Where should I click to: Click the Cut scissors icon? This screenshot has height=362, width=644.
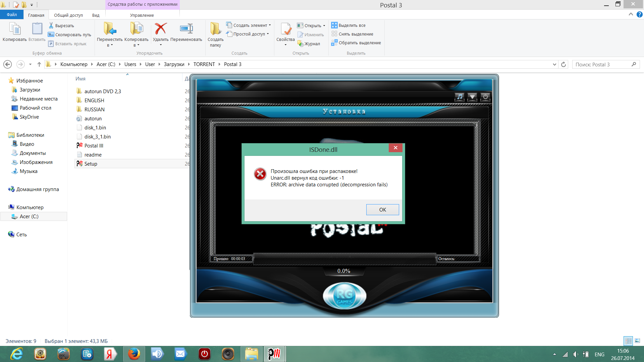[x=51, y=25]
